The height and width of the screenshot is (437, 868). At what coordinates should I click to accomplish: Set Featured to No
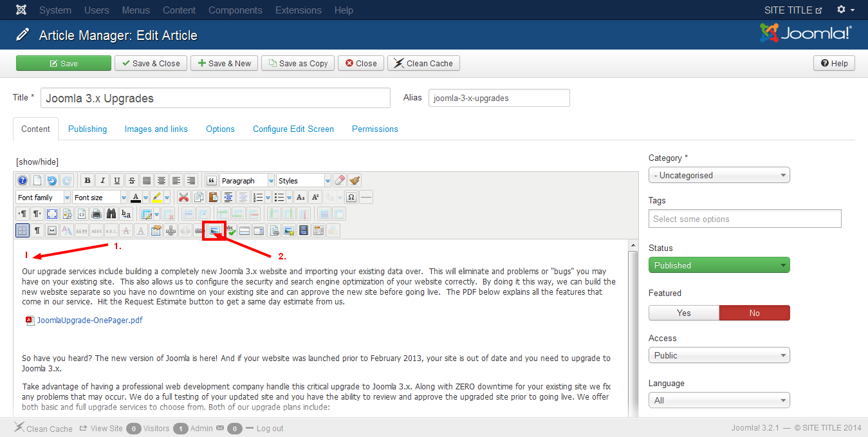point(755,313)
